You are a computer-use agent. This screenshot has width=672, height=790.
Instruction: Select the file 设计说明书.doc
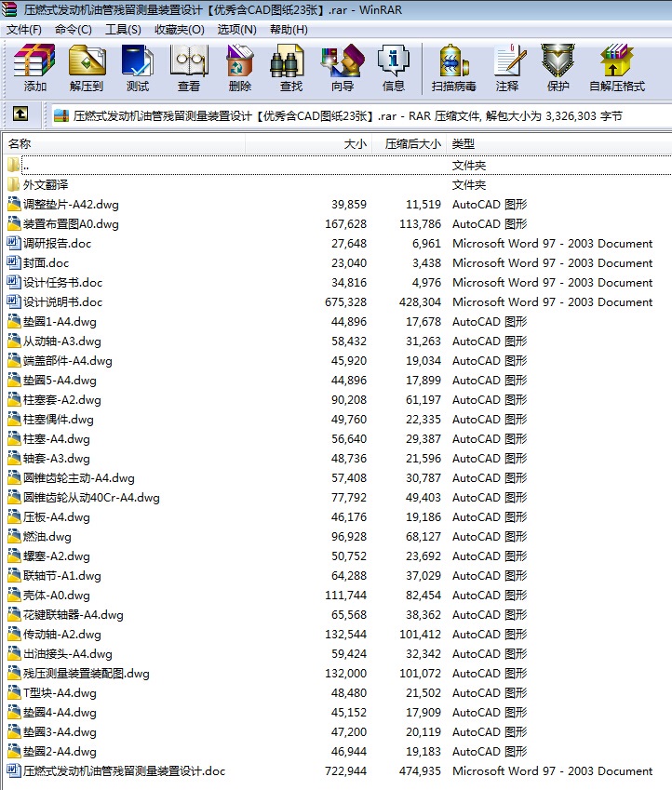[x=62, y=302]
